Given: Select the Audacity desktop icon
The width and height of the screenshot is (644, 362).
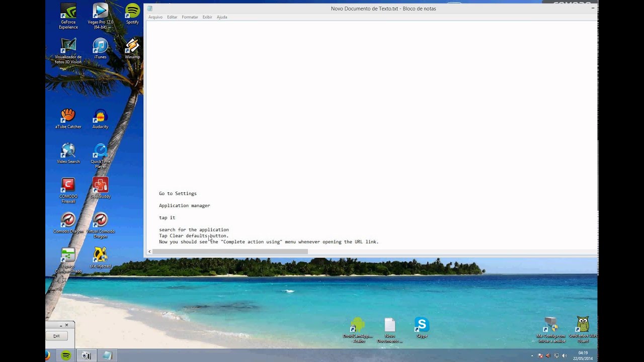Looking at the screenshot, I should pos(100,119).
